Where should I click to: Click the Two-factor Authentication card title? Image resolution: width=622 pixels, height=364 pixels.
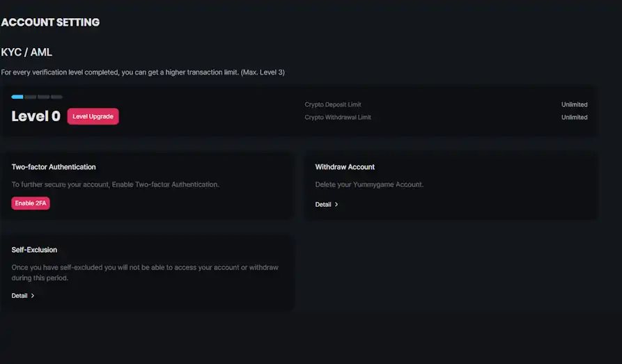[x=54, y=167]
